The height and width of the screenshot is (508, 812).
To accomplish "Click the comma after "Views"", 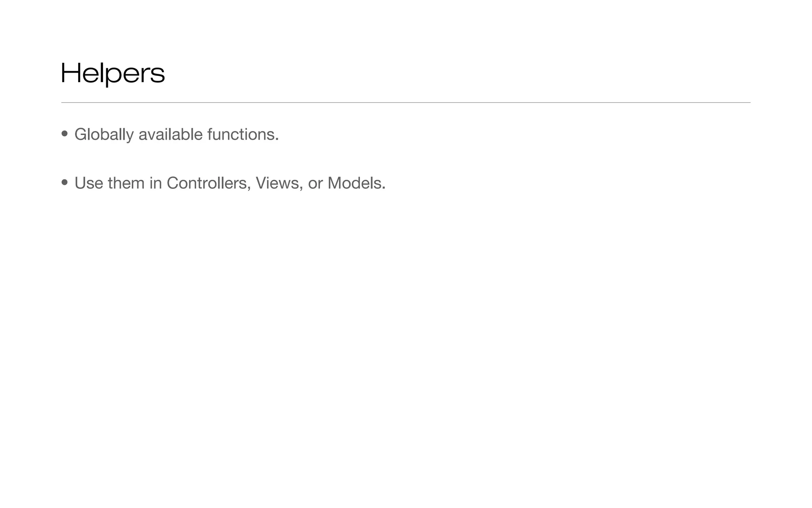I will pyautogui.click(x=301, y=189).
